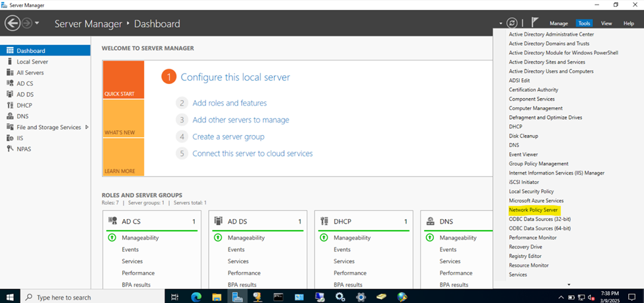Choose Active Directory Domains and Trusts
Viewport: 644px width, 303px height.
[549, 44]
